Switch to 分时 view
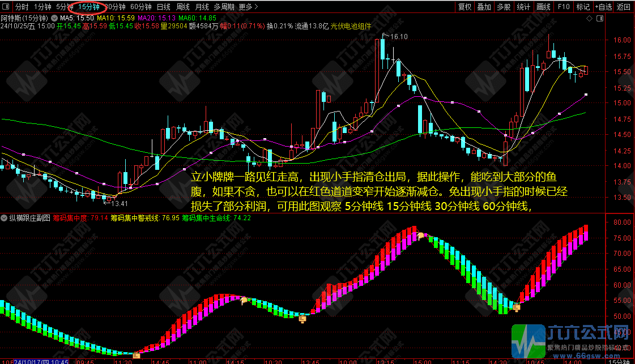This screenshot has height=364, width=635. (22, 7)
